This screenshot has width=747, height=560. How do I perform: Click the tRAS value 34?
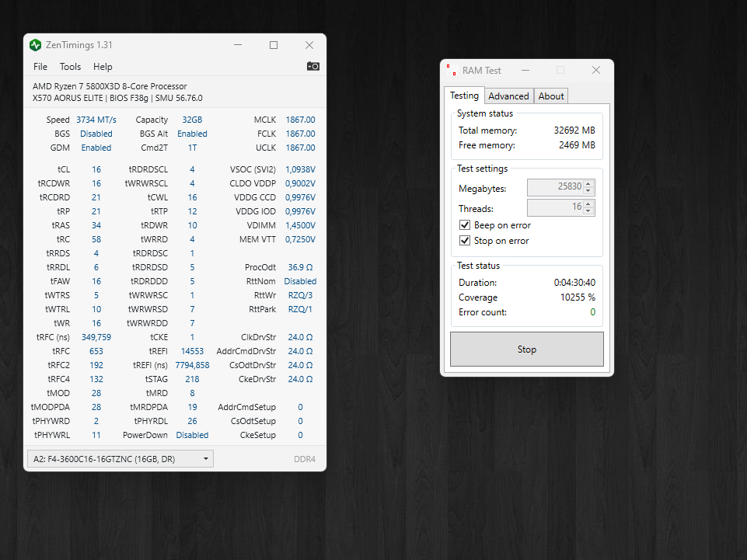(96, 225)
